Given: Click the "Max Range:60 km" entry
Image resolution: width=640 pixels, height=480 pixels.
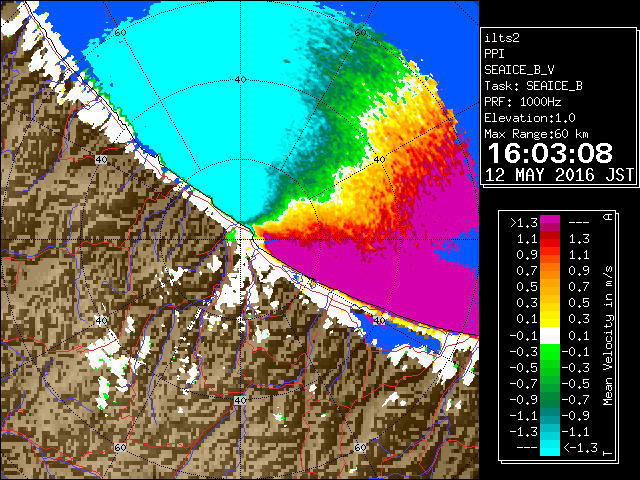Looking at the screenshot, I should tap(536, 134).
